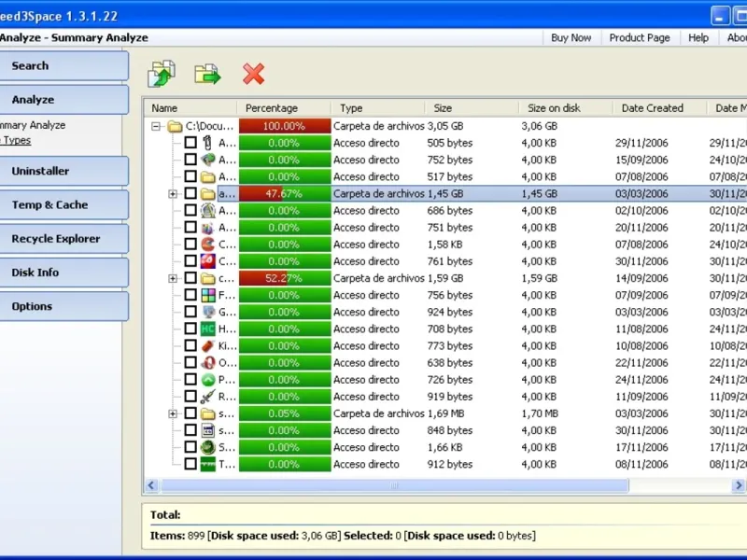Click the 3,05 GB size cell

(445, 126)
